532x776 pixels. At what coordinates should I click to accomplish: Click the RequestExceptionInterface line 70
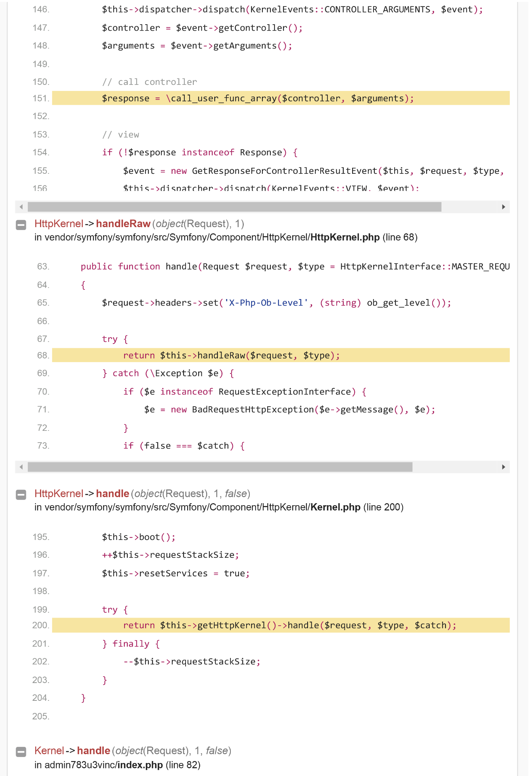[x=245, y=392]
